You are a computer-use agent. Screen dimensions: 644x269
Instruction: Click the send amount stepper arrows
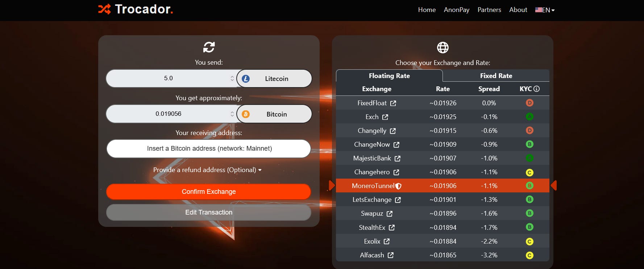(x=232, y=78)
